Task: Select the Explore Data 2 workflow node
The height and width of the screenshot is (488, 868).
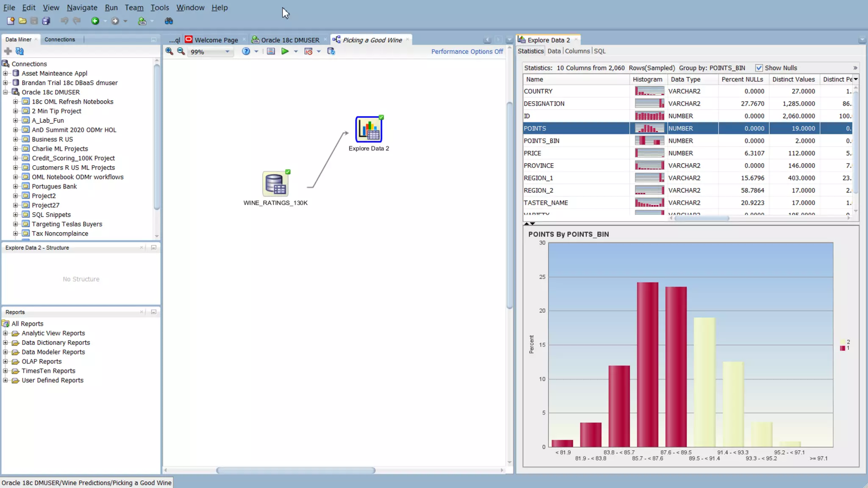Action: pos(368,130)
